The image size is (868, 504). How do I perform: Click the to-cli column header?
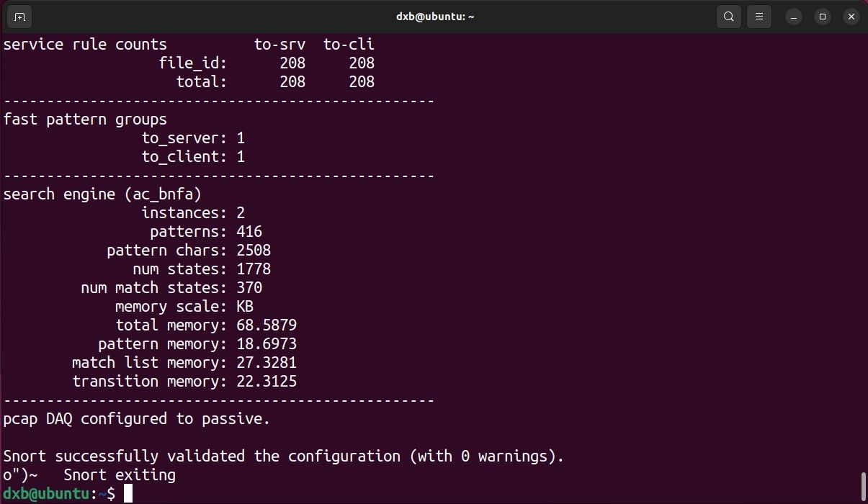coord(349,45)
